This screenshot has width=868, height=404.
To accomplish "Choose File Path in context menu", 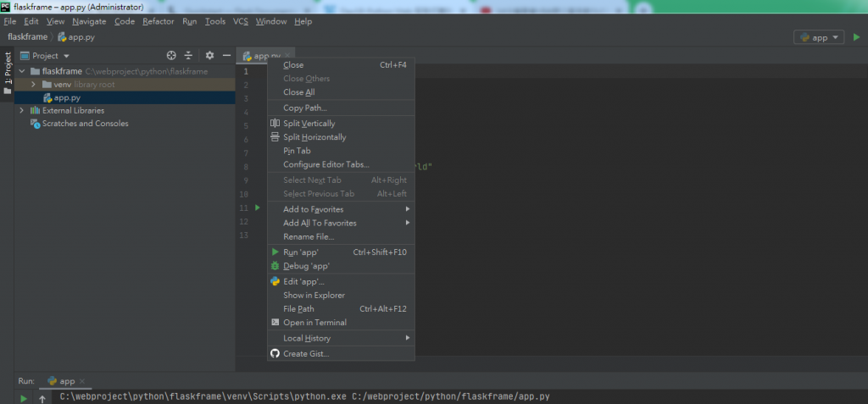I will pos(341,309).
